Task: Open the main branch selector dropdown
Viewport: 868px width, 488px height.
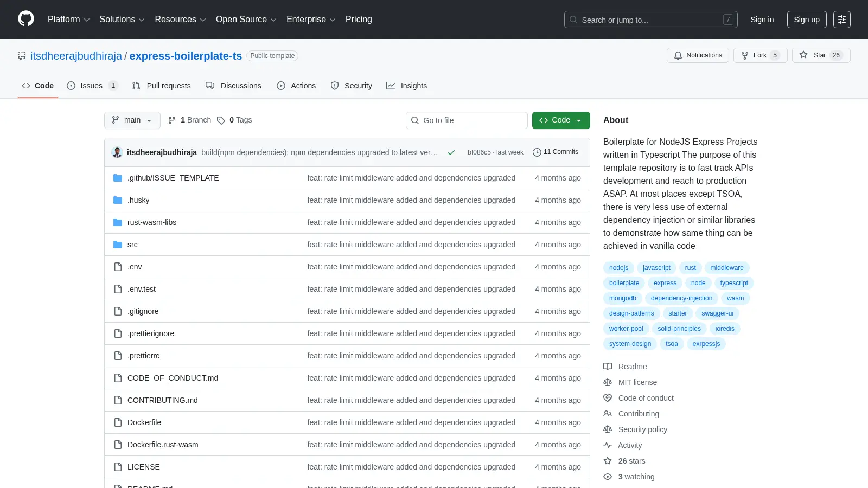Action: 132,120
